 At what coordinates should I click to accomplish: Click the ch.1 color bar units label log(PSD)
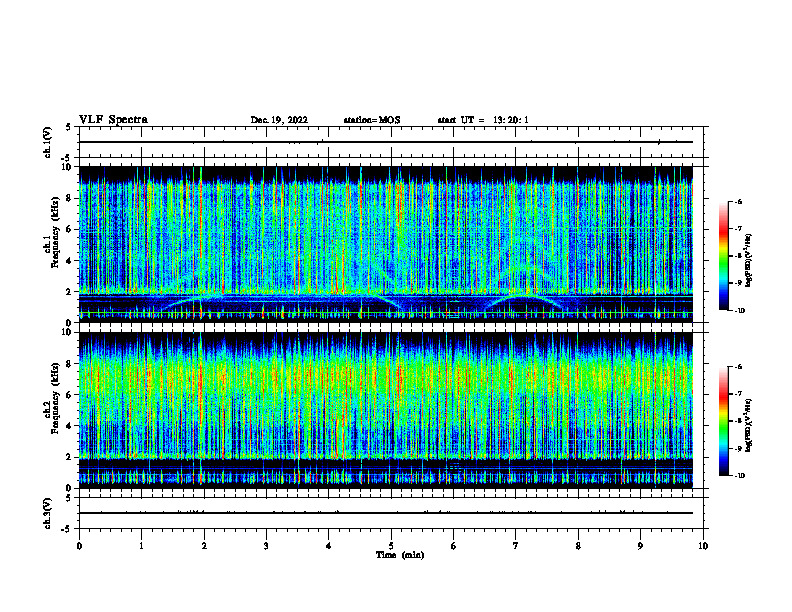click(749, 261)
